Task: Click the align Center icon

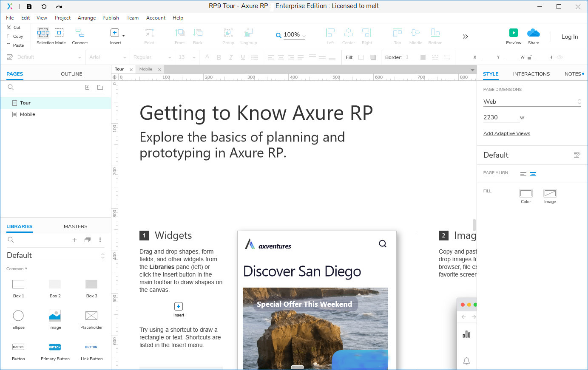Action: pyautogui.click(x=349, y=33)
